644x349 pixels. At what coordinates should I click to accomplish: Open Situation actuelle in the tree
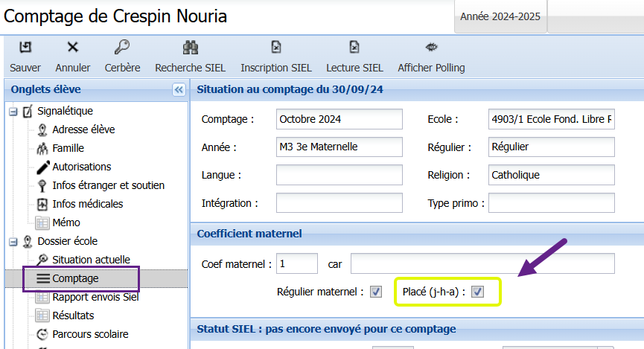pos(91,260)
